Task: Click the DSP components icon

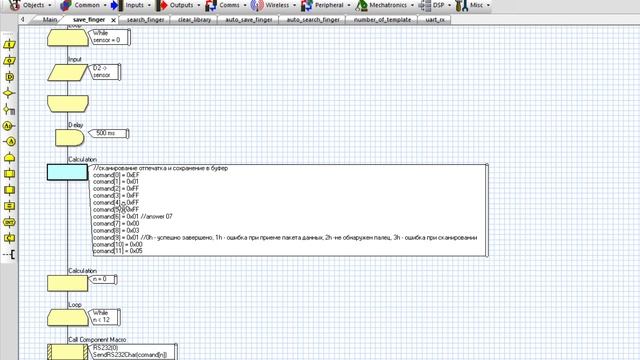Action: (x=425, y=5)
